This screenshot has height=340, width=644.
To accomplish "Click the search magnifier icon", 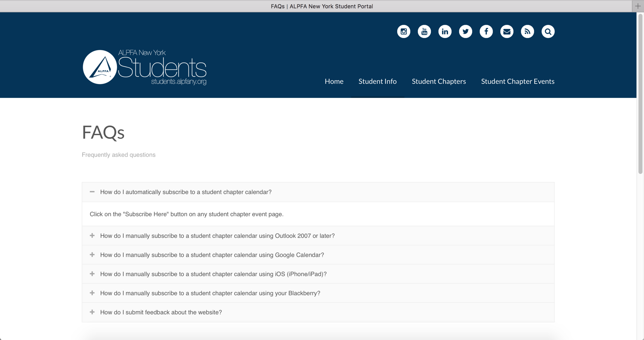I will click(548, 31).
